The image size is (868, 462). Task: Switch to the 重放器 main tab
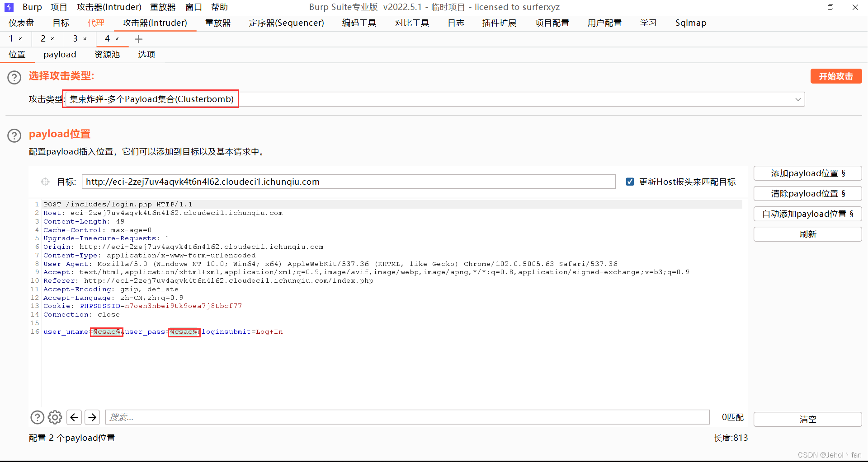click(x=218, y=23)
